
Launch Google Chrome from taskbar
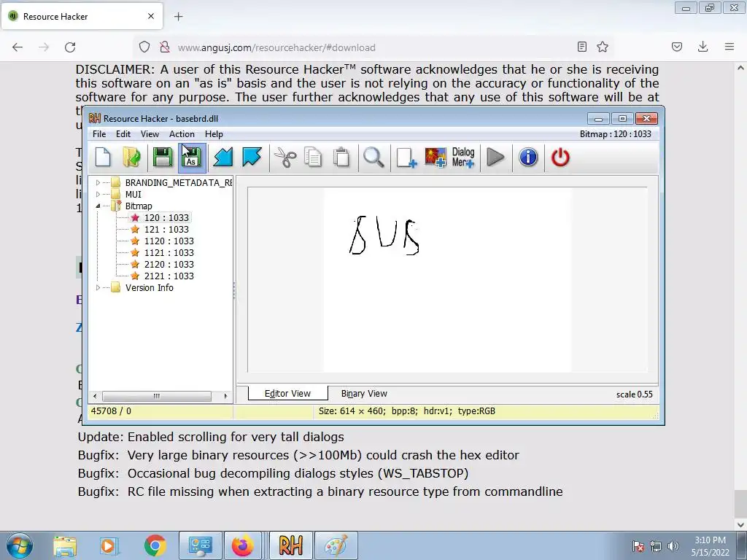click(x=155, y=546)
